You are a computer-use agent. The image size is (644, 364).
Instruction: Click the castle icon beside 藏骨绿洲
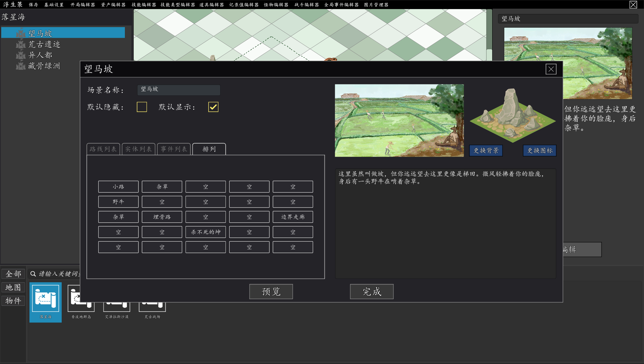click(21, 65)
